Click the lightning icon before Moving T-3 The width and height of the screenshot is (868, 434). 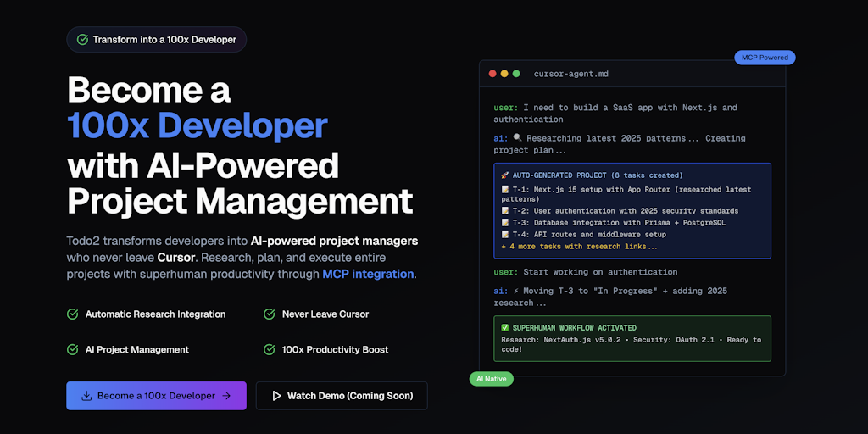point(516,292)
